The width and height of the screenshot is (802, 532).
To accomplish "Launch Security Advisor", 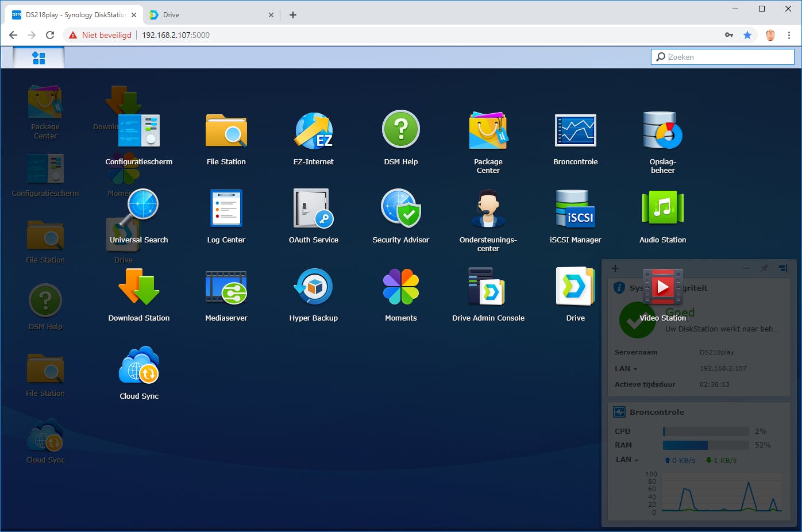I will tap(401, 217).
